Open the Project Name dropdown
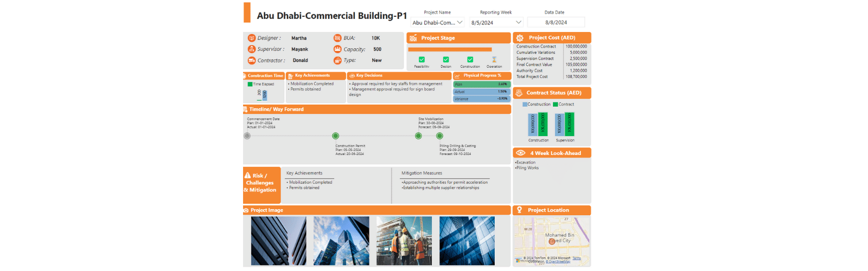Screen dimensions: 868x271 [x=437, y=23]
